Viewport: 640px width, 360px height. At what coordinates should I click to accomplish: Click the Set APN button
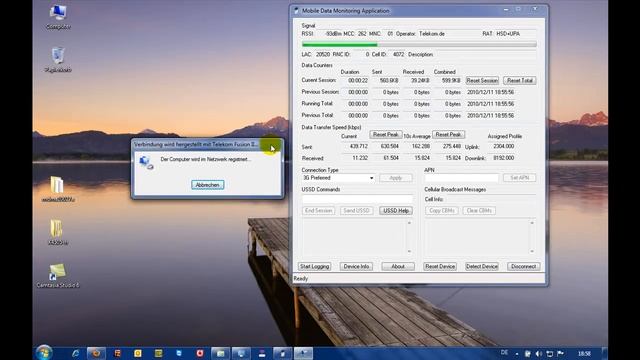point(519,178)
